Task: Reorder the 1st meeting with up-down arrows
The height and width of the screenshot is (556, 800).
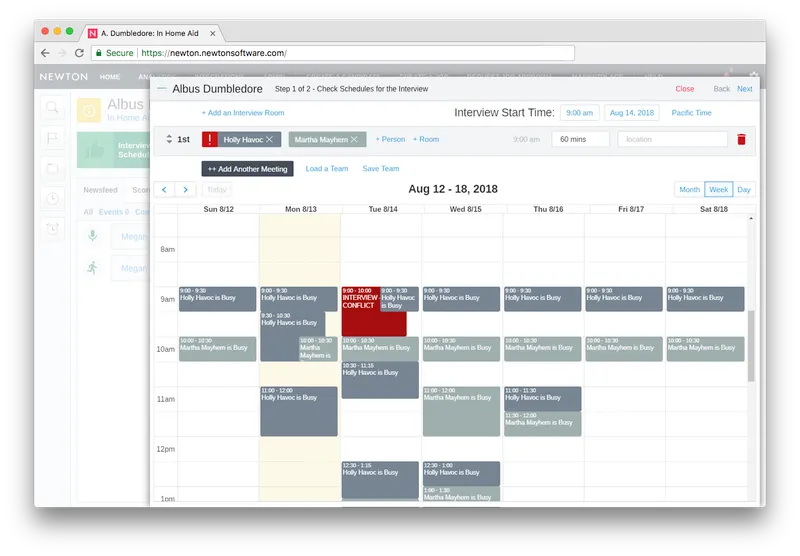Action: (169, 139)
